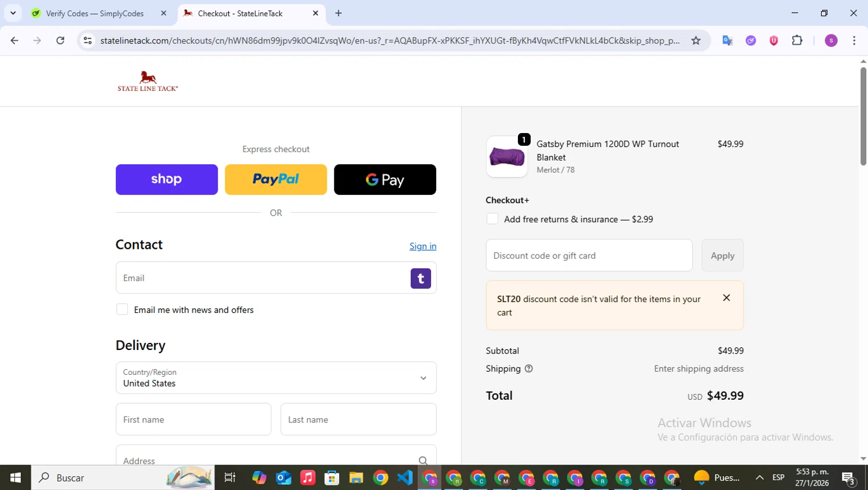Toggle 'Email me with news and offers'
This screenshot has width=868, height=490.
click(x=122, y=310)
